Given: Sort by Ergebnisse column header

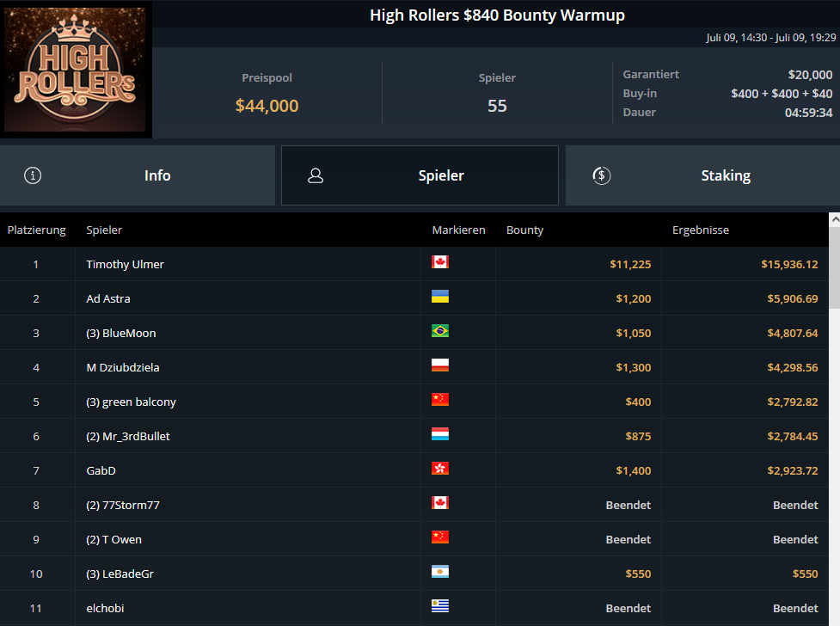Looking at the screenshot, I should 700,230.
